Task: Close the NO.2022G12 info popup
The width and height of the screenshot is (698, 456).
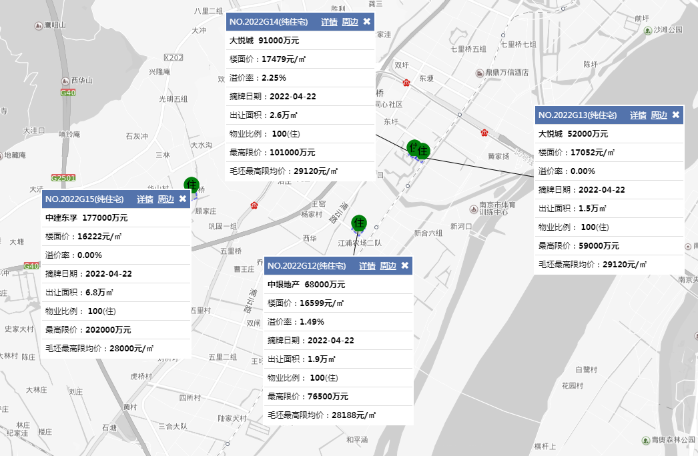Action: (404, 266)
